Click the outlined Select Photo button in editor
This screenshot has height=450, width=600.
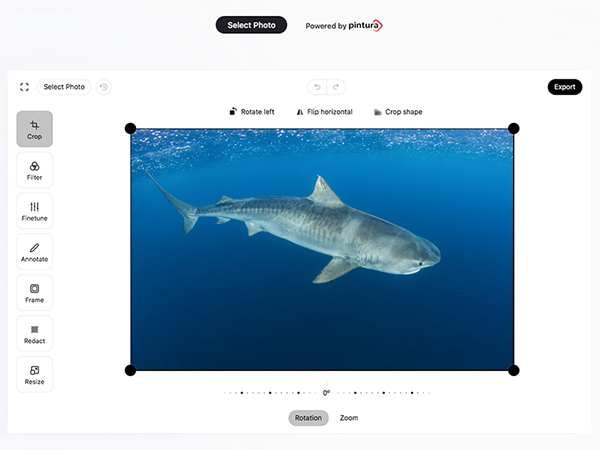[64, 87]
